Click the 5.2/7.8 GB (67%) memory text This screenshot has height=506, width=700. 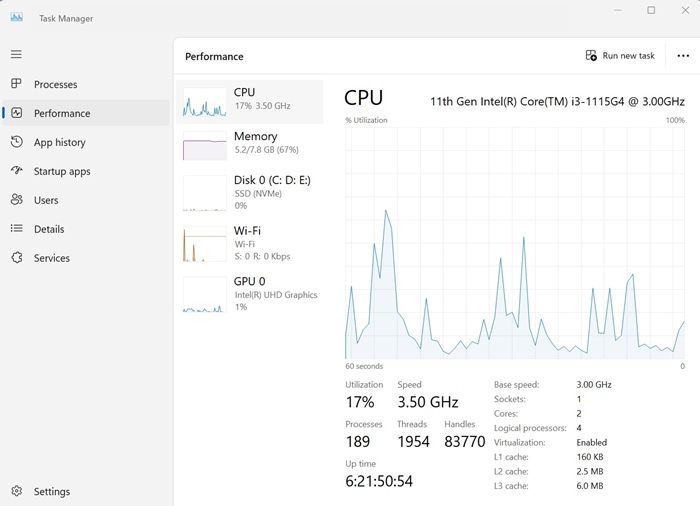[x=267, y=150]
